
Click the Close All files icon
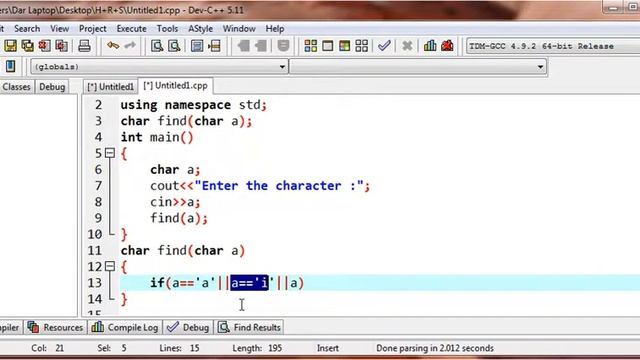(x=62, y=46)
